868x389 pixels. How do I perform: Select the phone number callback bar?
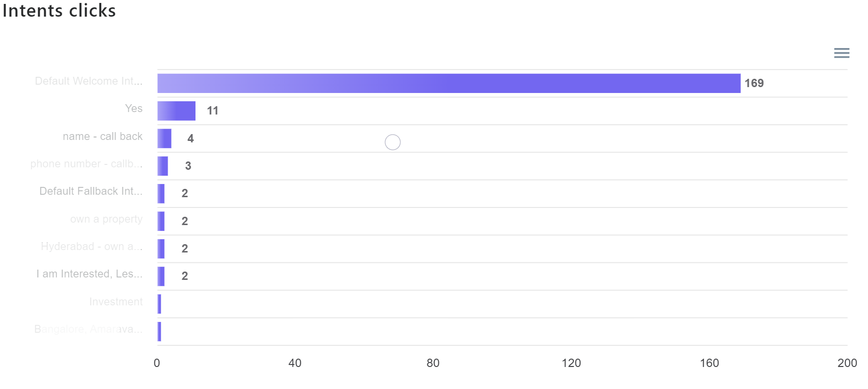tap(163, 166)
